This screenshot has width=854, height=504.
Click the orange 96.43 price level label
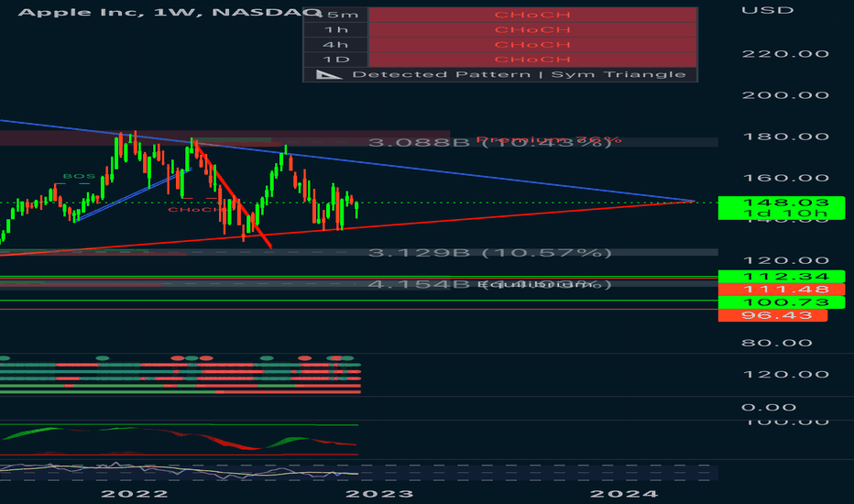[772, 315]
